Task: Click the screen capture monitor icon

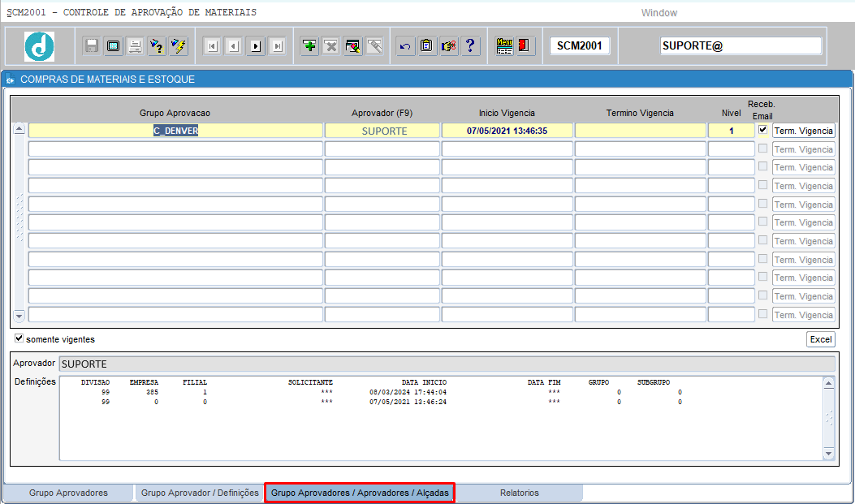Action: [114, 45]
